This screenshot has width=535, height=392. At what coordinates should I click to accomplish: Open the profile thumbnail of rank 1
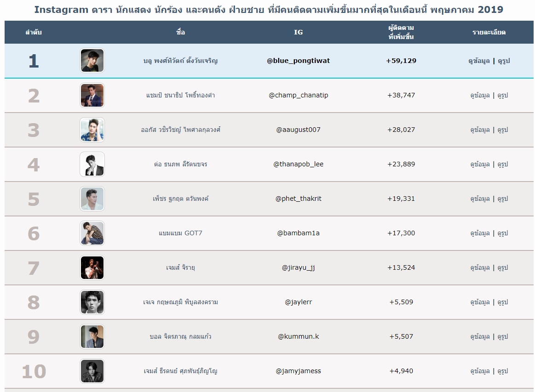click(92, 61)
